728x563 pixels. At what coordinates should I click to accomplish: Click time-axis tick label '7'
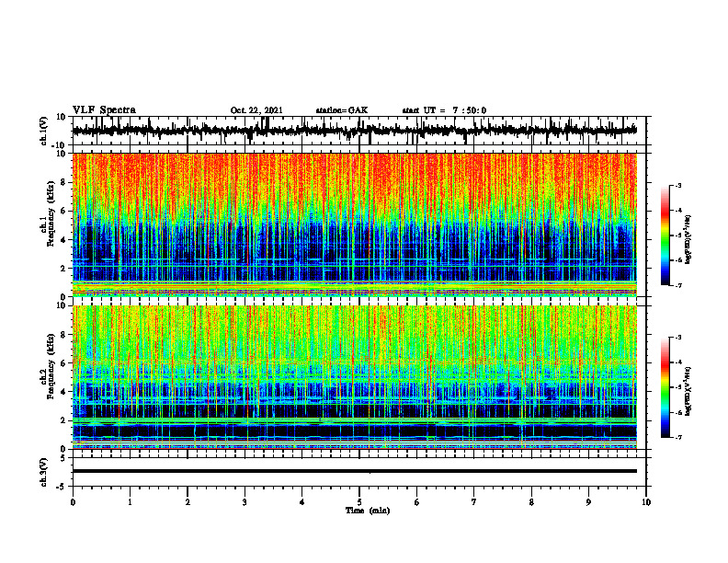[x=474, y=502]
